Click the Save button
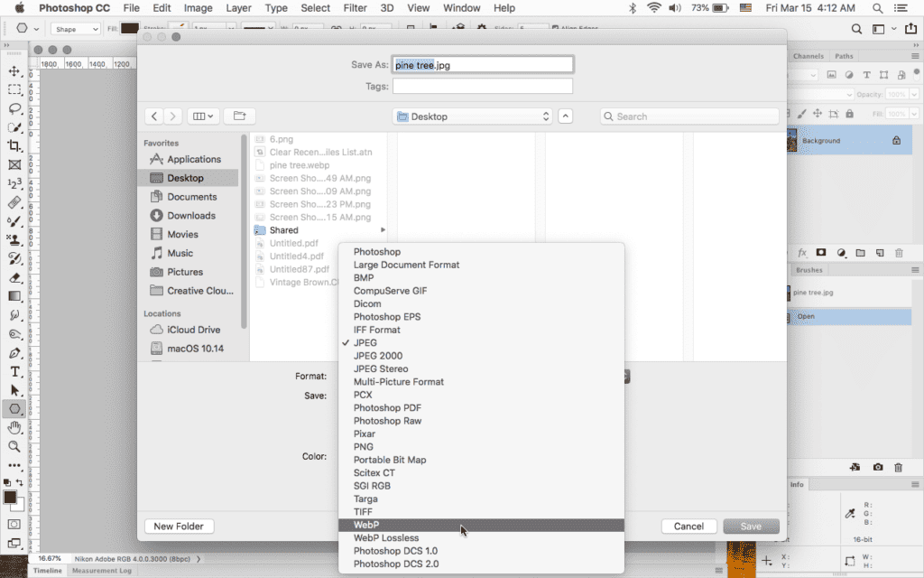The image size is (924, 578). [x=751, y=527]
